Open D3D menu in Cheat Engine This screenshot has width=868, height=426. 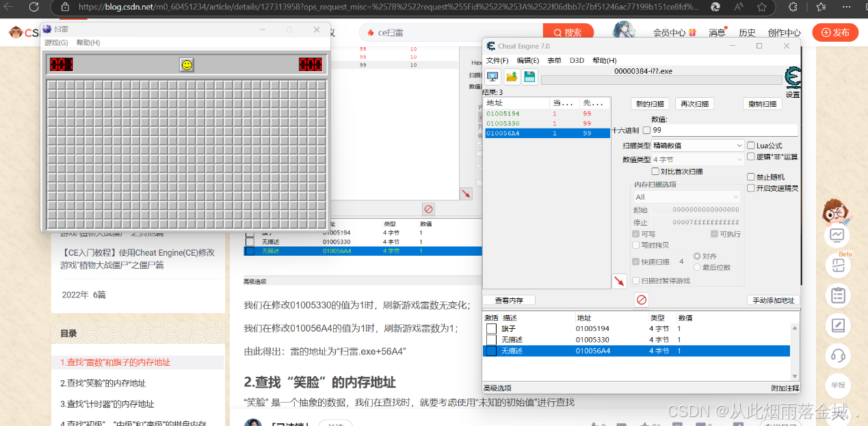tap(577, 60)
